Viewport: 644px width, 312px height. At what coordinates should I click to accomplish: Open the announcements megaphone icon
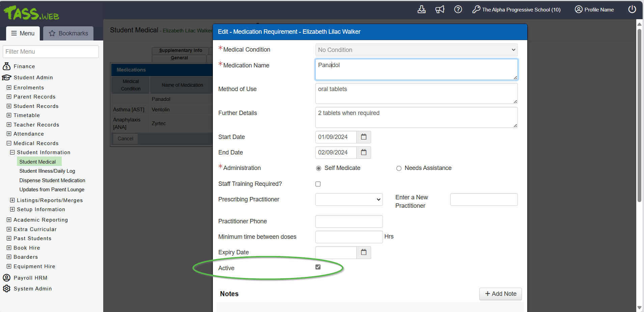click(x=440, y=9)
